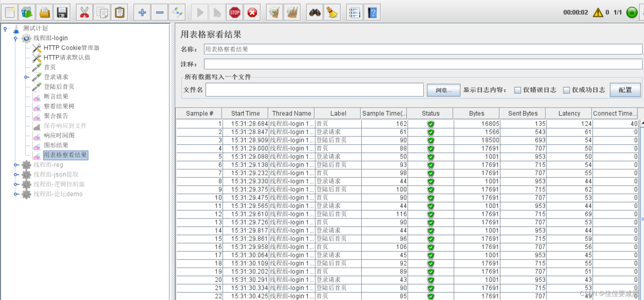The width and height of the screenshot is (644, 300).
Task: Select 聚合报告 listener in tree
Action: pyautogui.click(x=56, y=116)
